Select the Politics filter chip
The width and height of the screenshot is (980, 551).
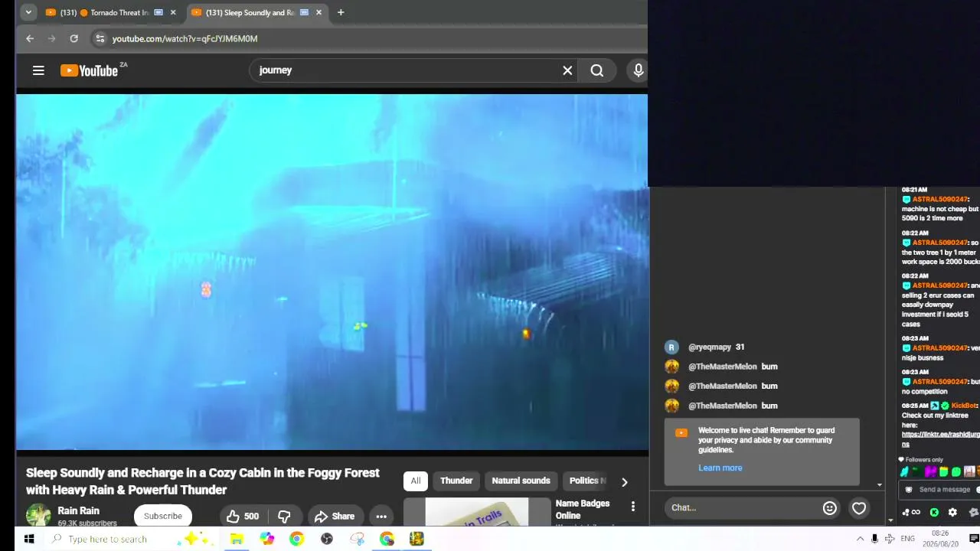pyautogui.click(x=587, y=481)
